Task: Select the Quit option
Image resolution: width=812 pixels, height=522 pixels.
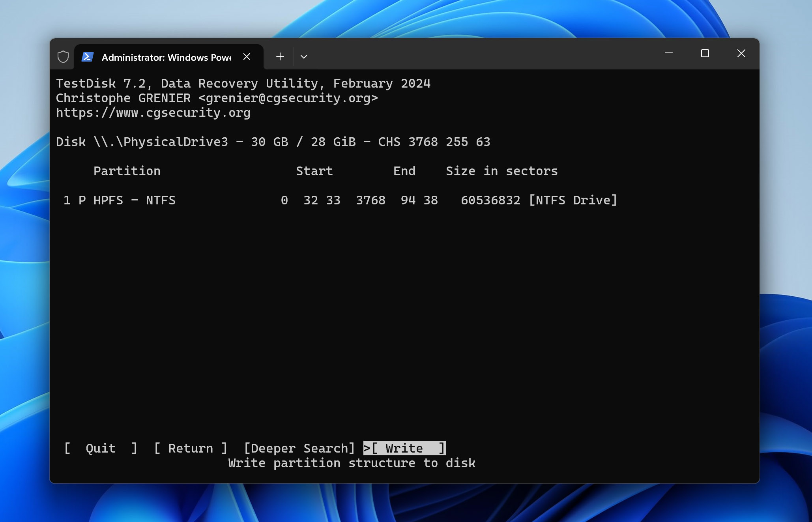Action: click(x=101, y=448)
